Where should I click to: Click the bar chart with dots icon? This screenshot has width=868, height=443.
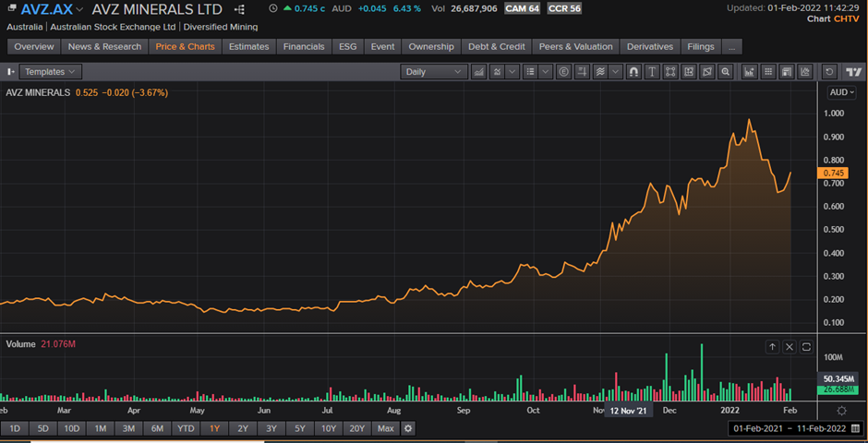coord(749,72)
